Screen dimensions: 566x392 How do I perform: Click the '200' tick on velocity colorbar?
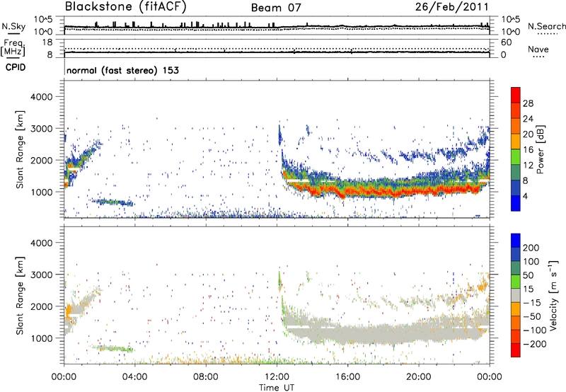531,248
